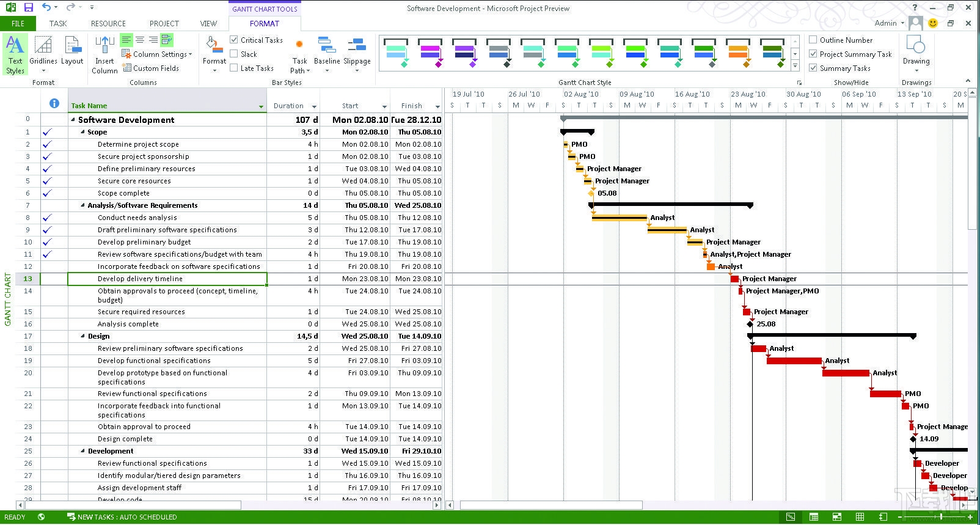This screenshot has width=980, height=525.
Task: Open the FILE menu tab
Action: [18, 23]
